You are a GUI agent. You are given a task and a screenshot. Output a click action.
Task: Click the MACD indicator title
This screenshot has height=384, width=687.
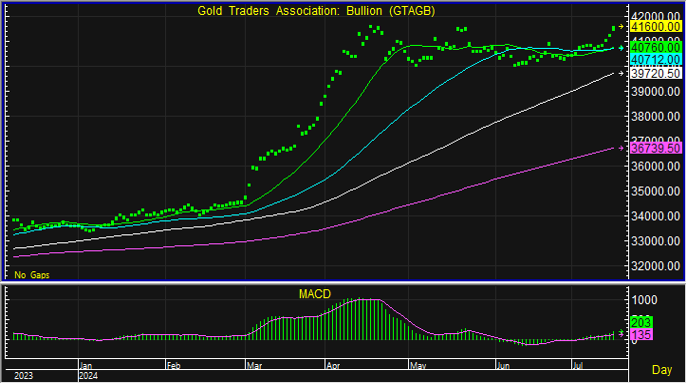coord(315,294)
